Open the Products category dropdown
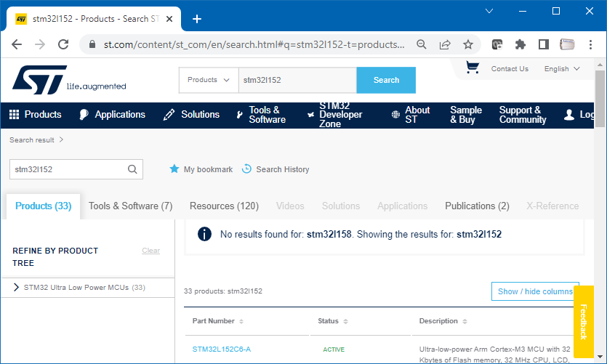This screenshot has width=607, height=364. (209, 80)
